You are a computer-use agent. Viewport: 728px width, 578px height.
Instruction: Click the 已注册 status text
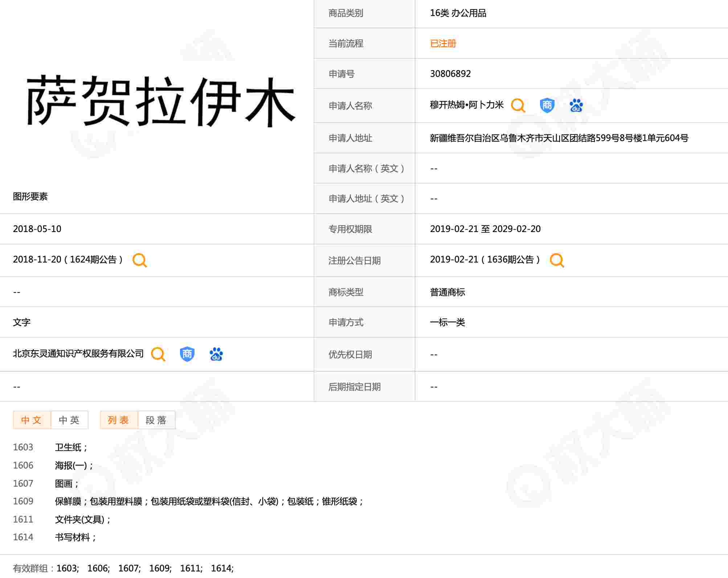443,44
